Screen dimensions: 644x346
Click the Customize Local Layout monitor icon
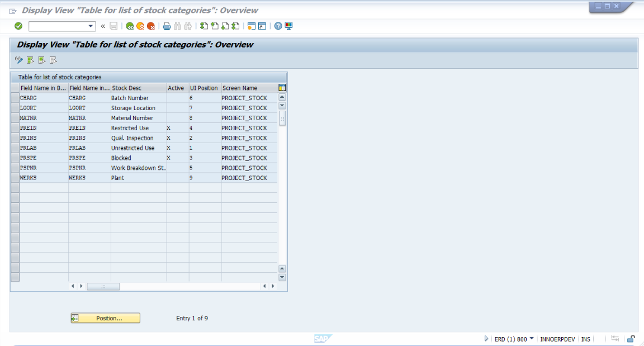[x=288, y=26]
